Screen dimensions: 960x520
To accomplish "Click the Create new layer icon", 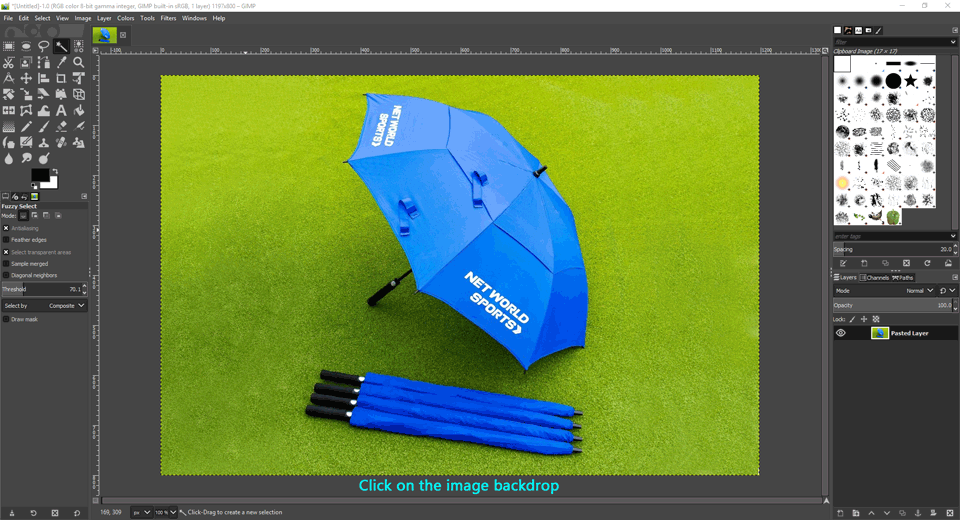I will pos(840,513).
